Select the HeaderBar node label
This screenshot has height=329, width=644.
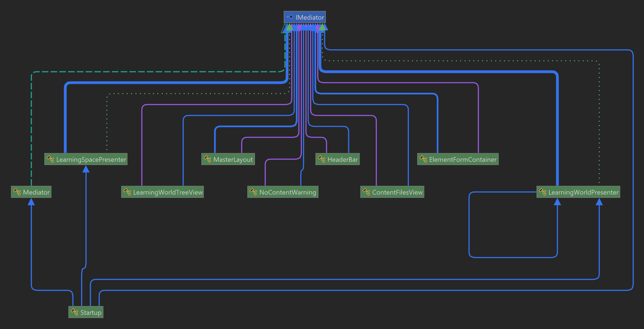(343, 159)
